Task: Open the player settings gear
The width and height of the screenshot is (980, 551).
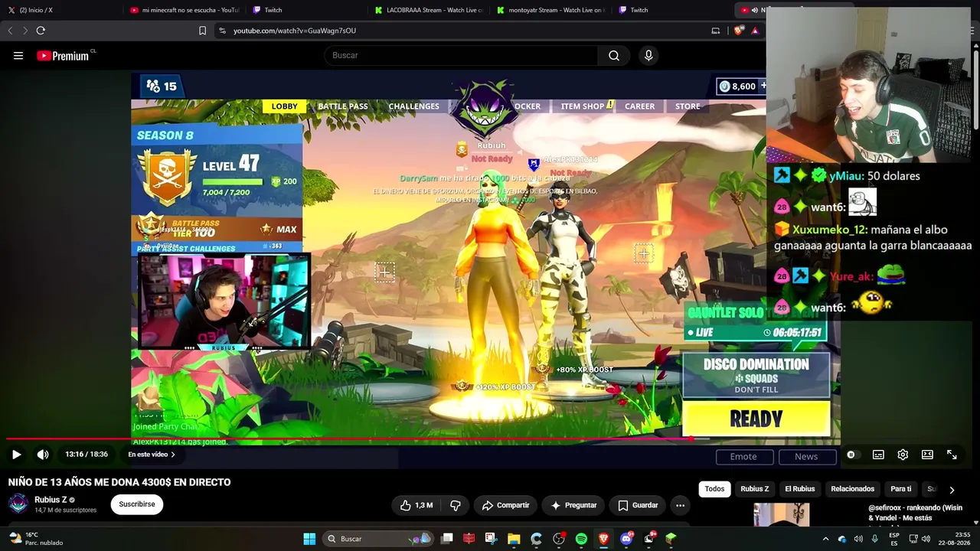Action: (903, 455)
